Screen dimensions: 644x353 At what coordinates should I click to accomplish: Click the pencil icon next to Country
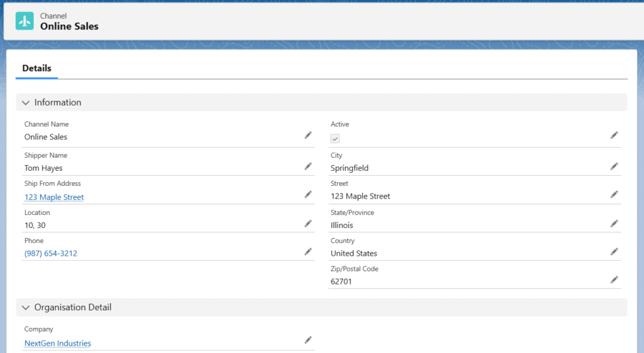tap(614, 252)
